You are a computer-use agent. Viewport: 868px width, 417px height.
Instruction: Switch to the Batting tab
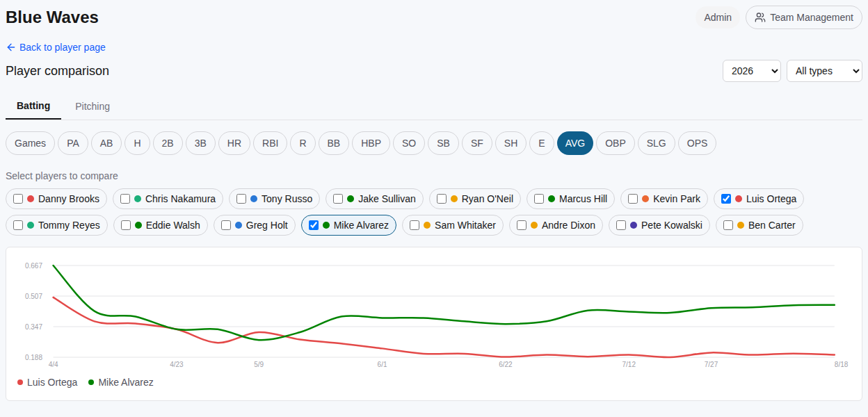coord(33,106)
